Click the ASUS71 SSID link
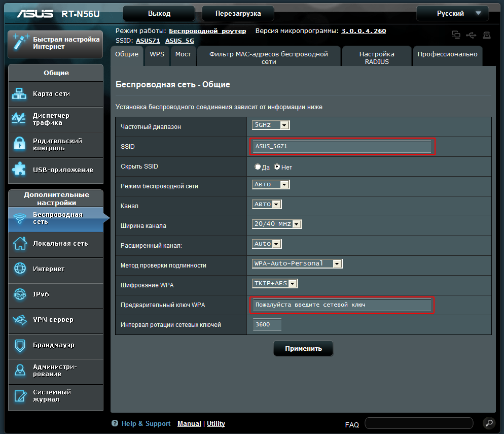The image size is (504, 434). tap(148, 41)
